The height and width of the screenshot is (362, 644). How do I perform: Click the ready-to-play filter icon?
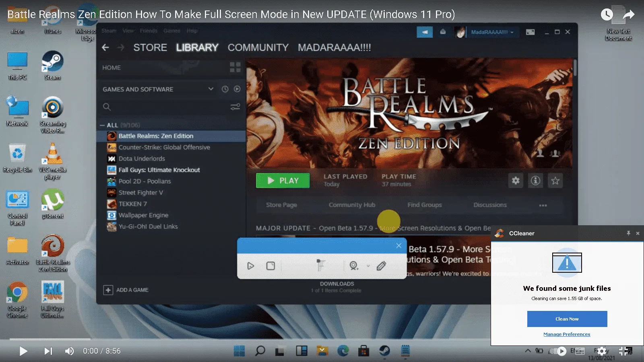[x=237, y=89]
